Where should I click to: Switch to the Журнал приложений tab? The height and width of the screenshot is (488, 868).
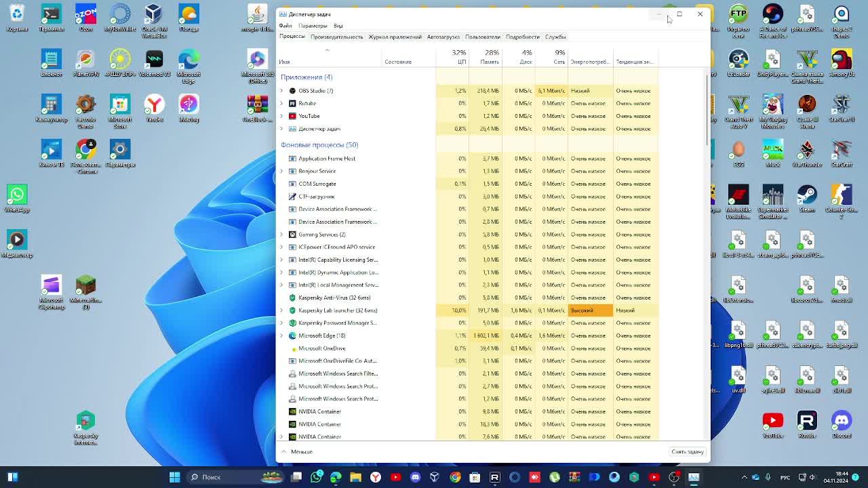(395, 37)
